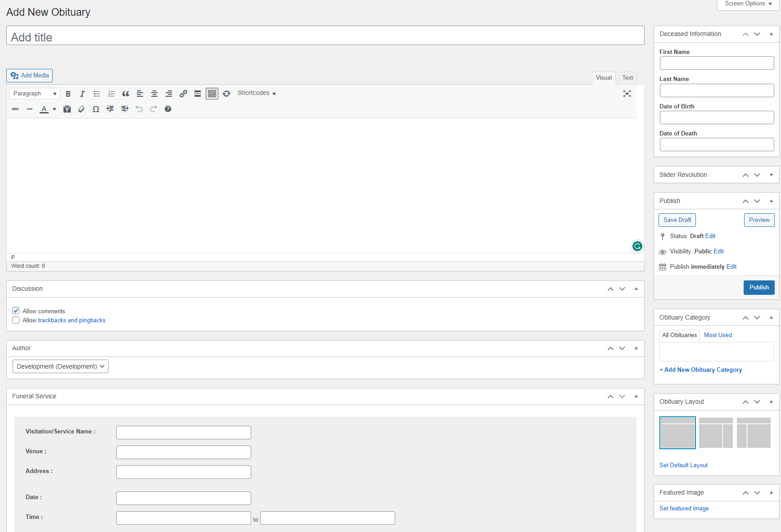The image size is (781, 532).
Task: Collapse the Obituary Layout panel
Action: coord(771,402)
